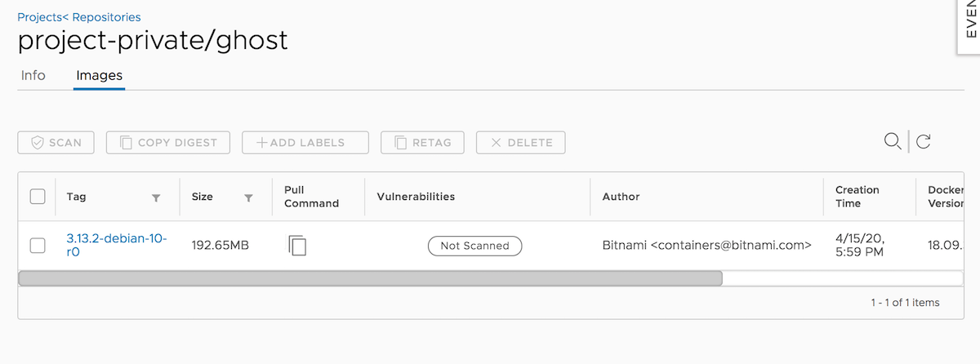Copy the pull command for 3.13.2-debian-10-r0
This screenshot has width=980, height=364.
click(297, 245)
